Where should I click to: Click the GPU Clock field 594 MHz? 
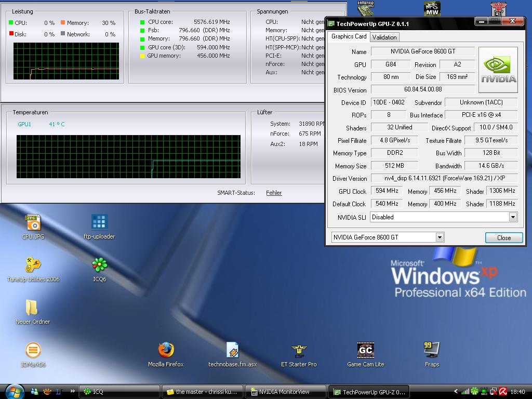pyautogui.click(x=387, y=191)
